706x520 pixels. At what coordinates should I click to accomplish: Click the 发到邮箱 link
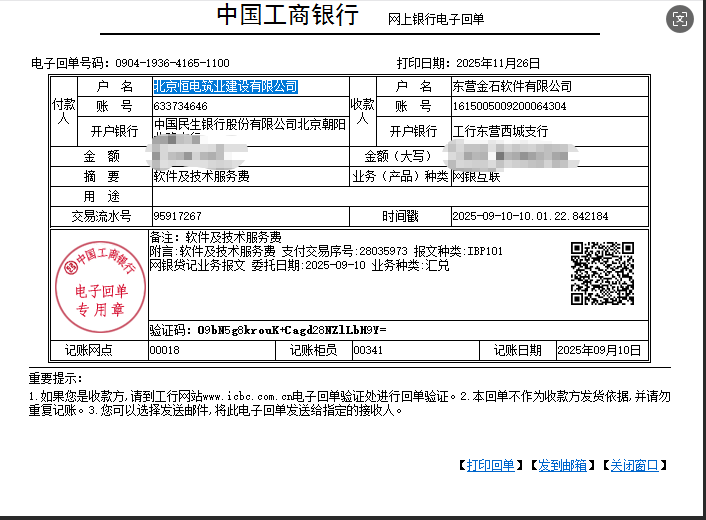click(x=563, y=465)
